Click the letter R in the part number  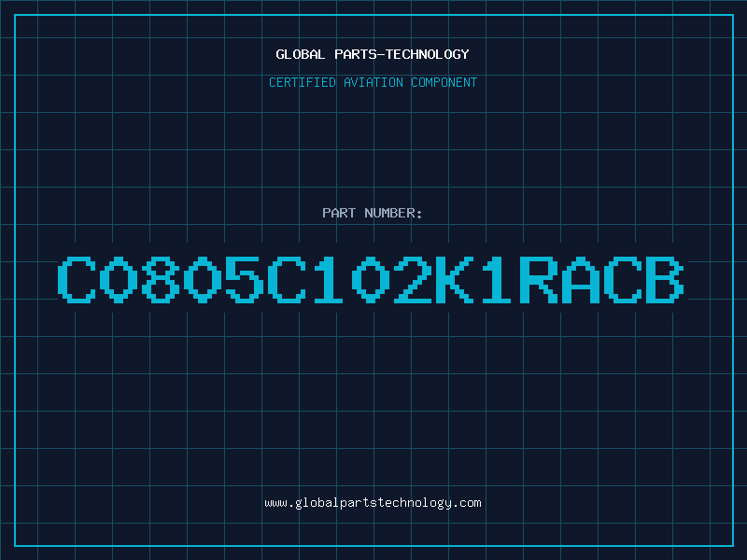tap(539, 279)
